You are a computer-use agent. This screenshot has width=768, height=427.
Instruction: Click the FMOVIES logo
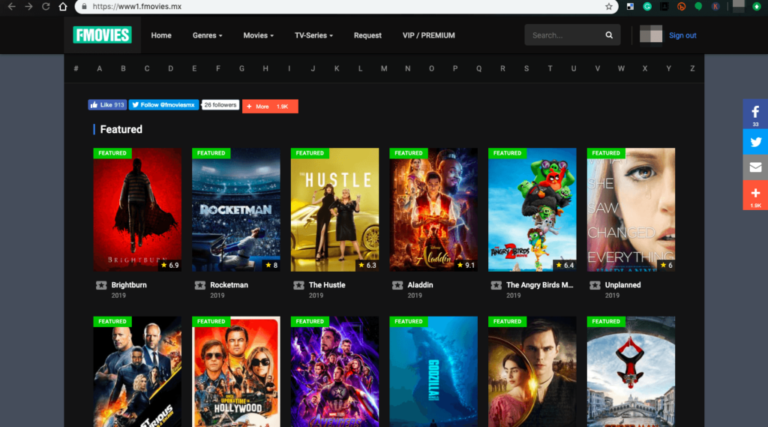pos(102,35)
